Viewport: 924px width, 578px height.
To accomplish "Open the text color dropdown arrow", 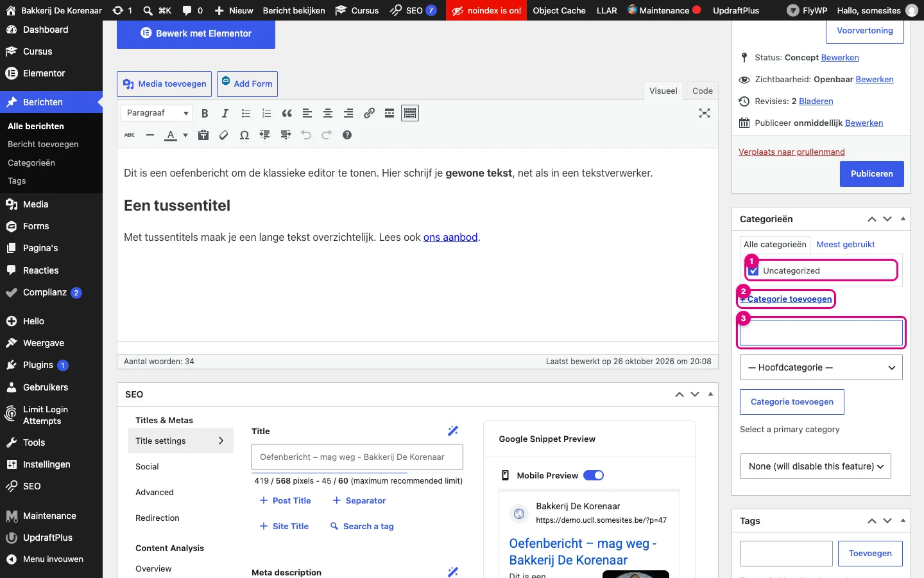I will click(x=185, y=135).
